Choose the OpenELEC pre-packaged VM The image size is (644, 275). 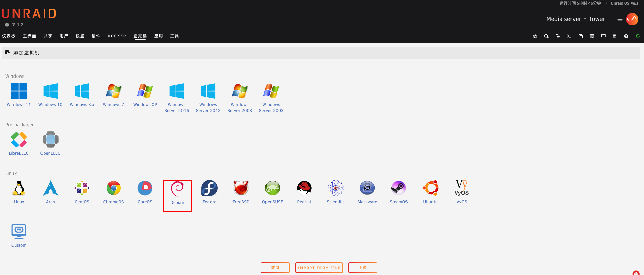click(50, 143)
